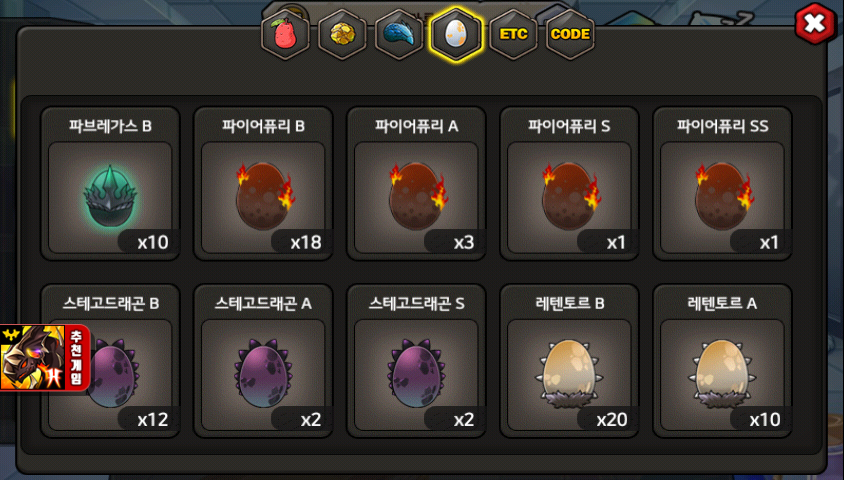Open the red fruit food tab
The height and width of the screenshot is (480, 844).
(x=285, y=34)
